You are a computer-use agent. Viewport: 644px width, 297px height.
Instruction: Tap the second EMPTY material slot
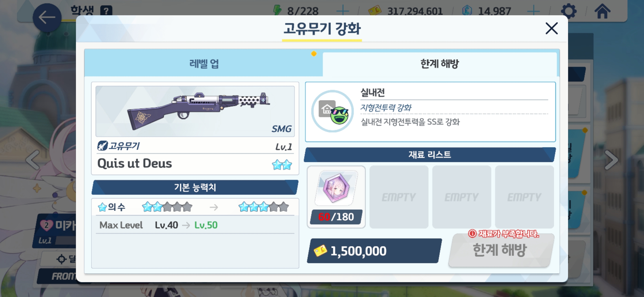point(462,197)
